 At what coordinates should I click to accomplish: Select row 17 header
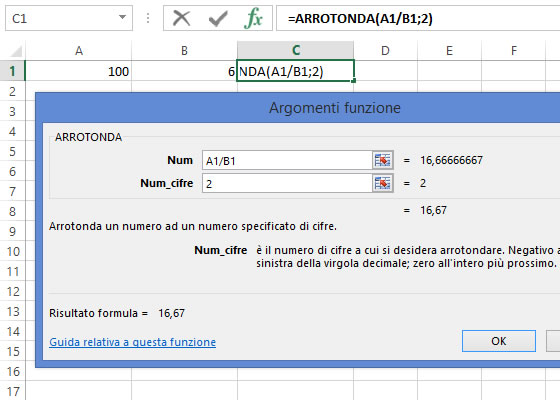(12, 391)
